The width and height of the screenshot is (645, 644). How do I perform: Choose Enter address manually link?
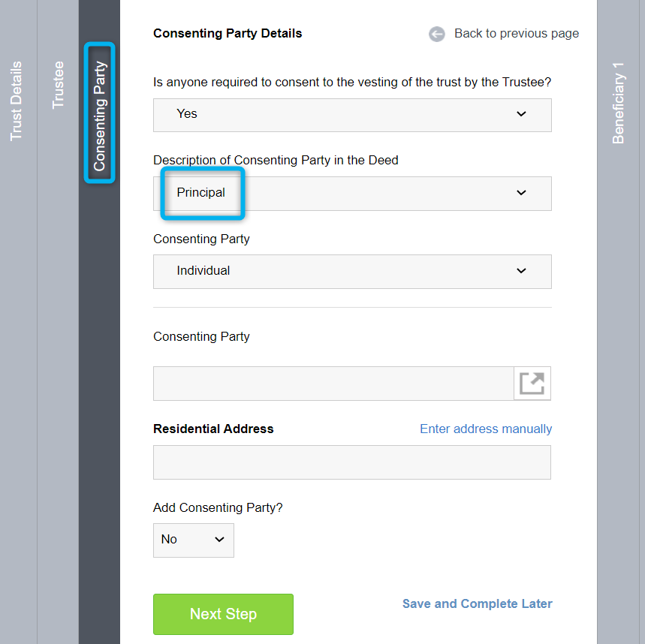(x=486, y=429)
